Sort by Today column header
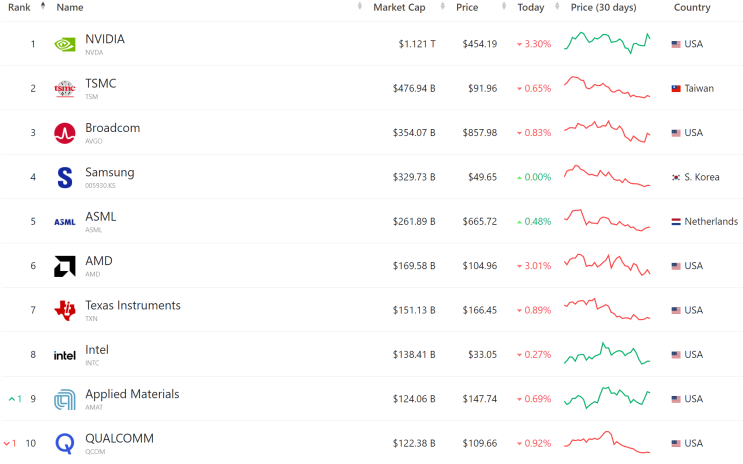This screenshot has height=464, width=743. [x=531, y=7]
